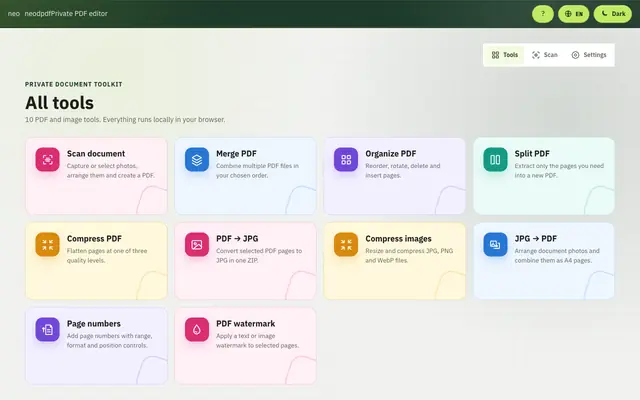
Task: Click the '10 PDF and image tools' subtitle
Action: coord(125,120)
